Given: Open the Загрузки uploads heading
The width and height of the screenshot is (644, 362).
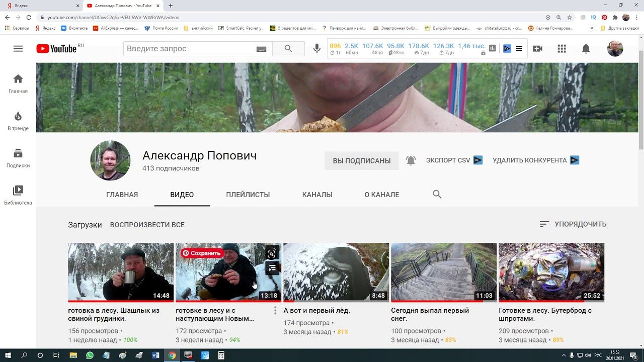Looking at the screenshot, I should [85, 225].
